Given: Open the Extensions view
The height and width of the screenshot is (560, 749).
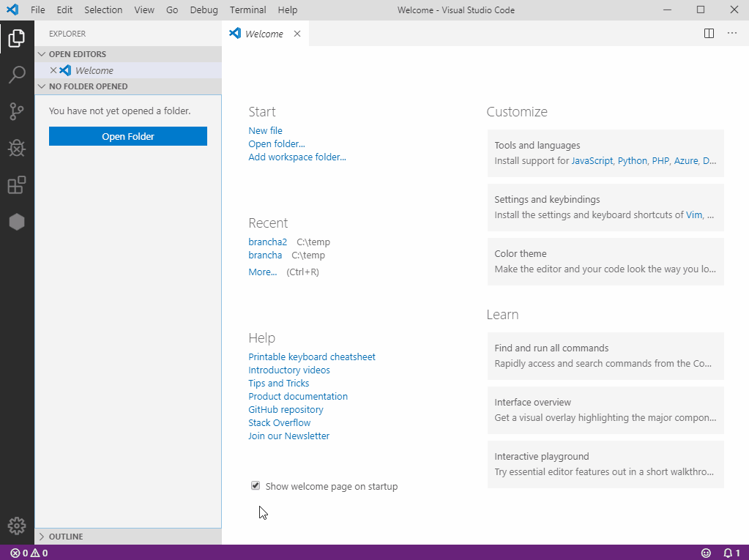Looking at the screenshot, I should coord(17,185).
